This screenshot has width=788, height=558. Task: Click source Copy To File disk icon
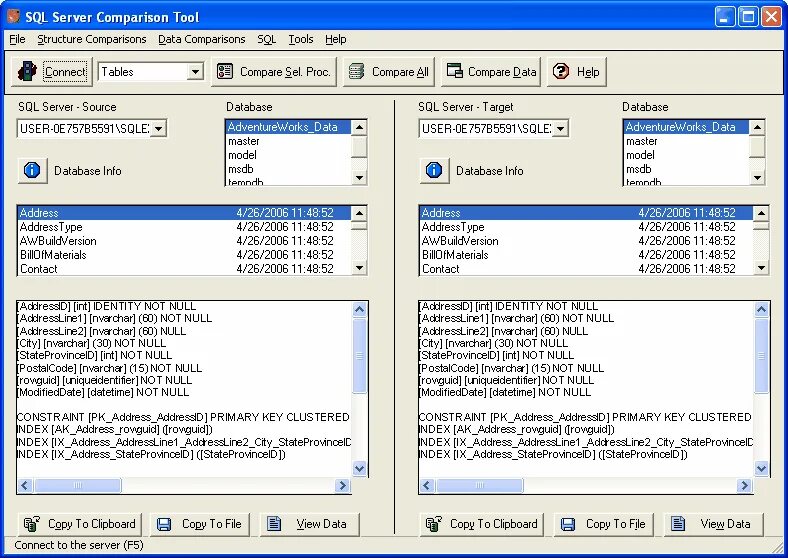point(164,524)
